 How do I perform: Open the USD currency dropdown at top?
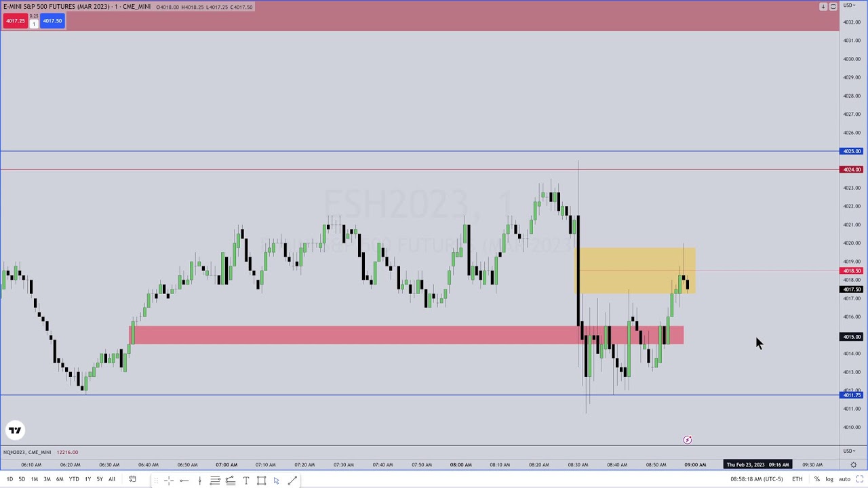coord(849,5)
